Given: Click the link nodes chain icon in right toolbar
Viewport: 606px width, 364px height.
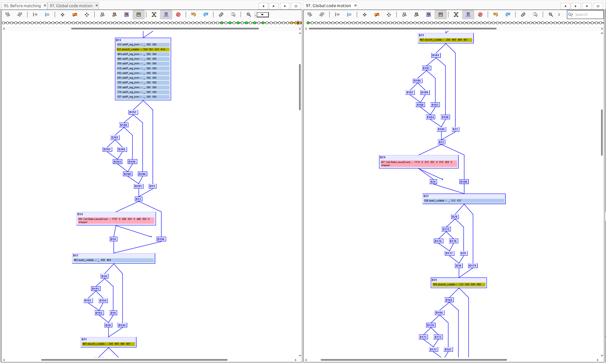Looking at the screenshot, I should pos(523,15).
